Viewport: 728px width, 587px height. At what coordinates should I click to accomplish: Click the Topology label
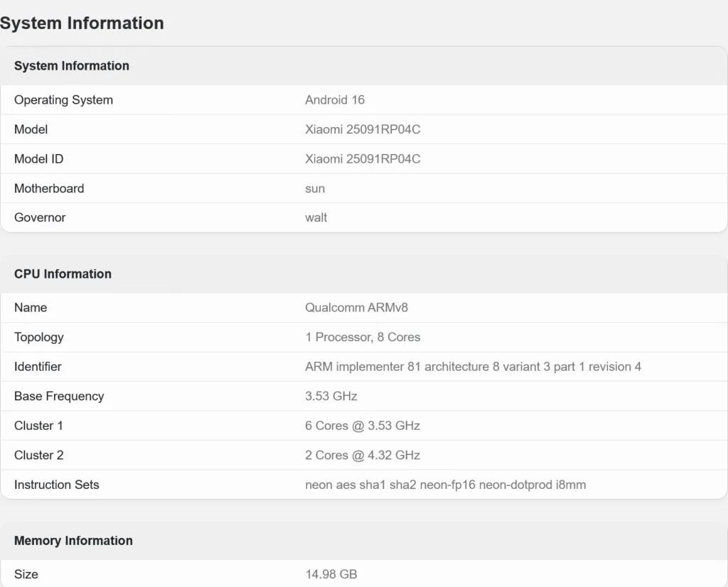click(39, 338)
